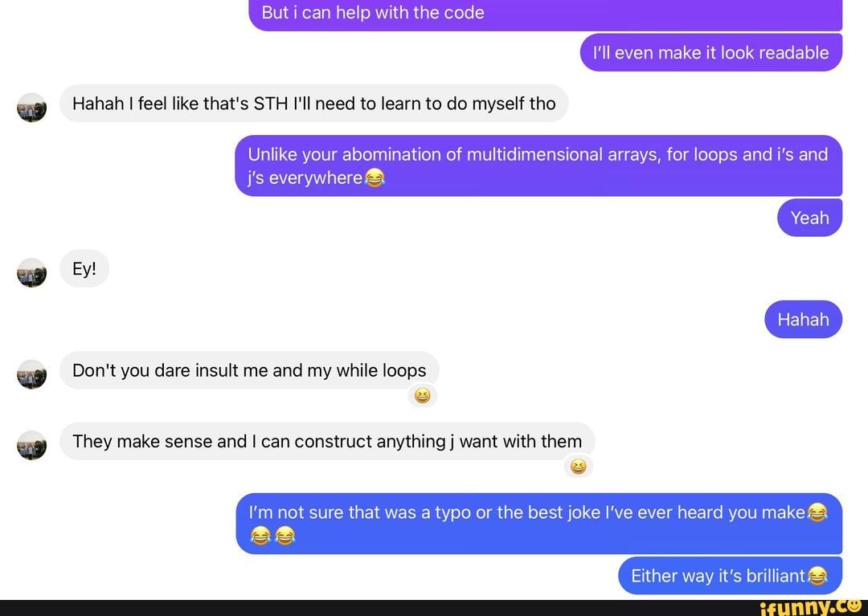Image resolution: width=868 pixels, height=616 pixels.
Task: Select the 'I'll even make it look readable' bubble
Action: [x=710, y=52]
